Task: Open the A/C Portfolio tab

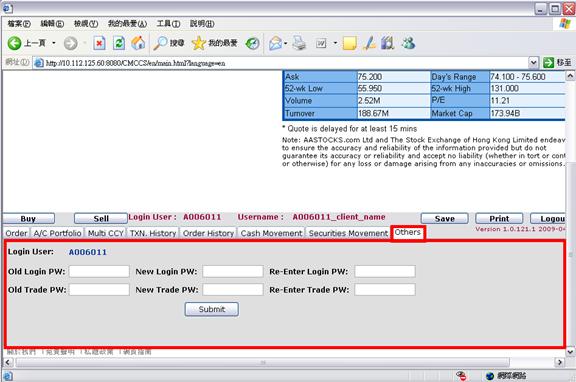Action: tap(57, 233)
